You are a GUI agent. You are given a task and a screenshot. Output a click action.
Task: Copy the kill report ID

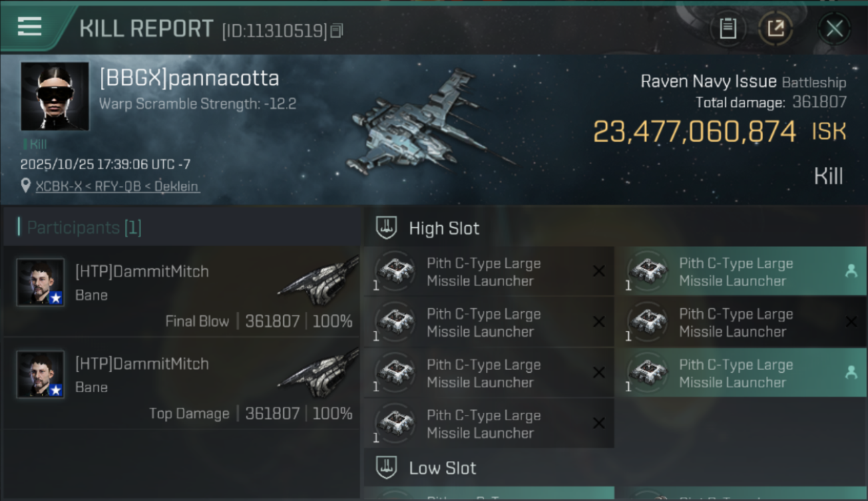coord(337,31)
